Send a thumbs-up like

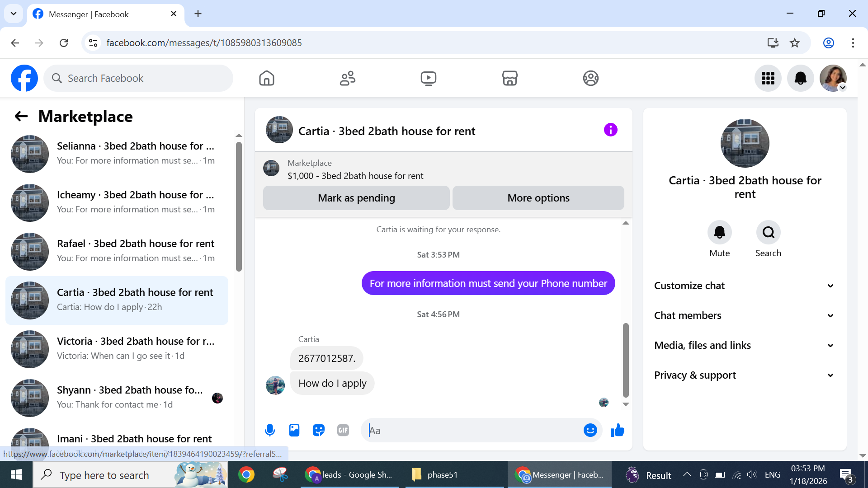pyautogui.click(x=617, y=430)
